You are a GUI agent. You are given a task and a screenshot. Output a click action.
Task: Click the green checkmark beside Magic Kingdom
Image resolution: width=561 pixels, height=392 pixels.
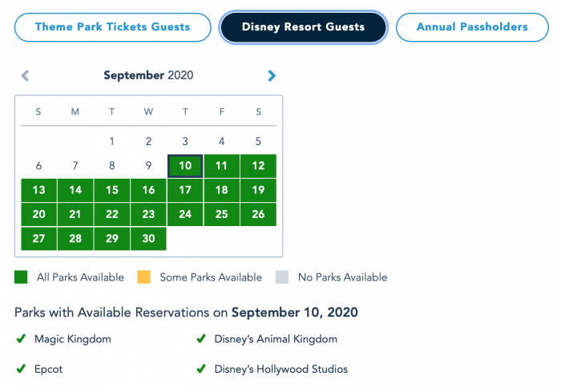click(21, 338)
